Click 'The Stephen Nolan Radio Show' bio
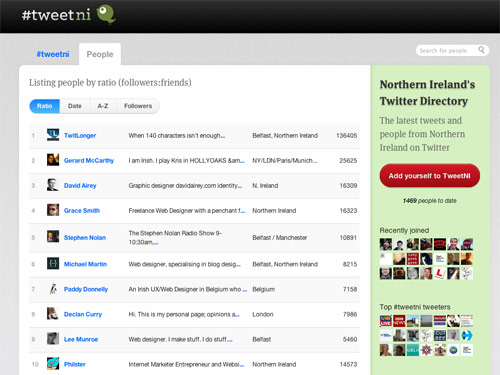Viewport: 500px width, 375px height. (175, 237)
